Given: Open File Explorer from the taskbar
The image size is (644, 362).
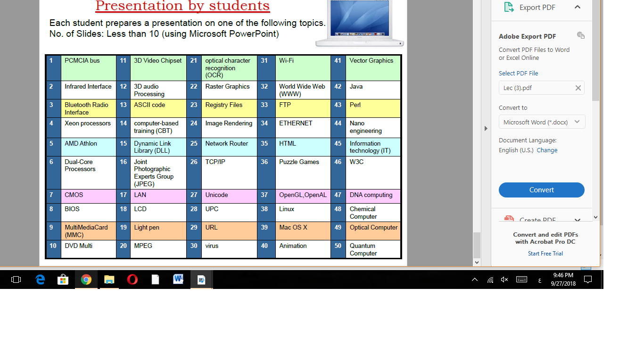Looking at the screenshot, I should (x=109, y=280).
